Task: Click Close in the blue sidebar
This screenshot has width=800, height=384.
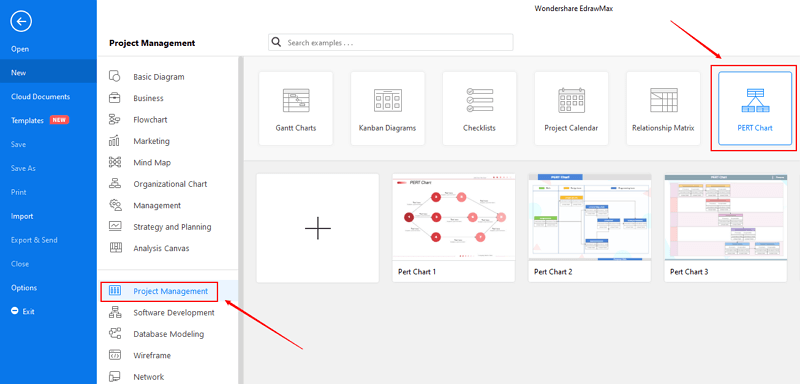Action: coord(19,264)
